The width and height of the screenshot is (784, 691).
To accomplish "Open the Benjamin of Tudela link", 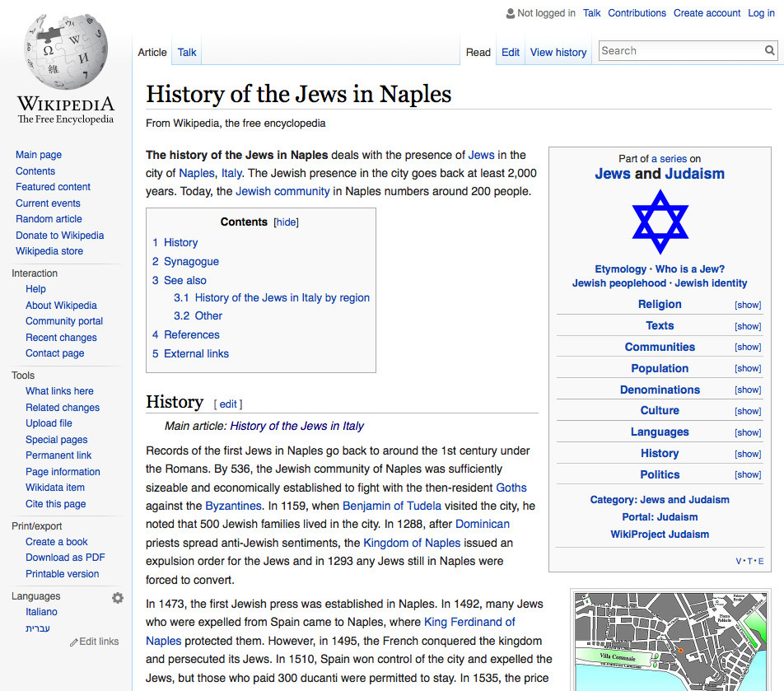I will pos(391,506).
